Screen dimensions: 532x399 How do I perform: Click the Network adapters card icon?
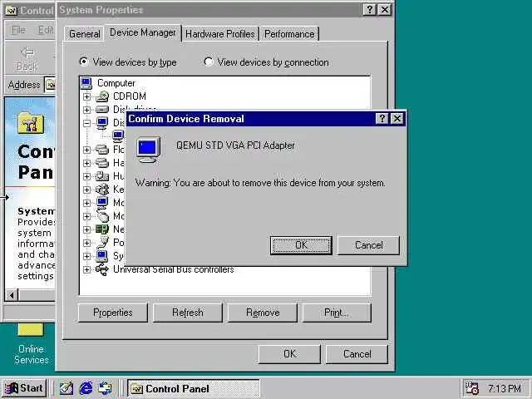pos(102,229)
